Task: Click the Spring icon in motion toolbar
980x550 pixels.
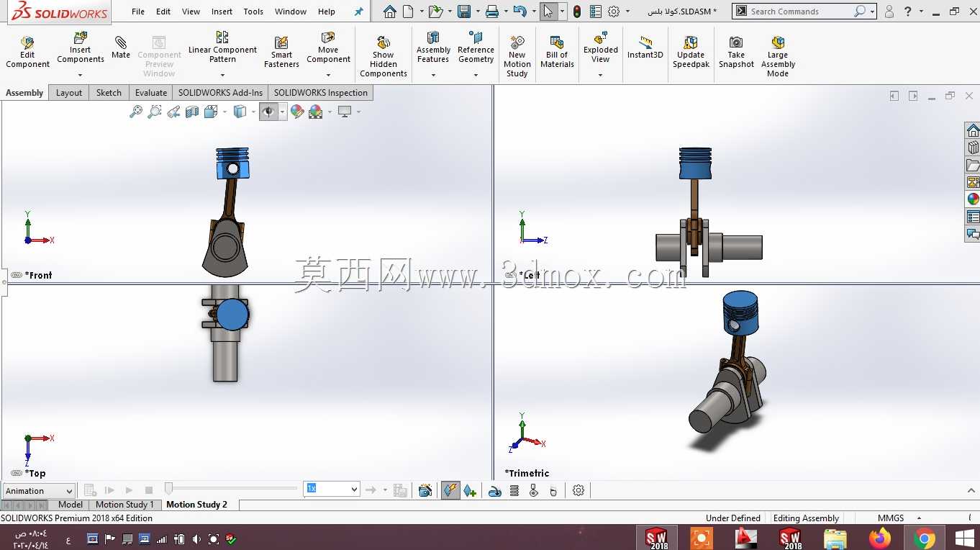Action: pos(514,490)
